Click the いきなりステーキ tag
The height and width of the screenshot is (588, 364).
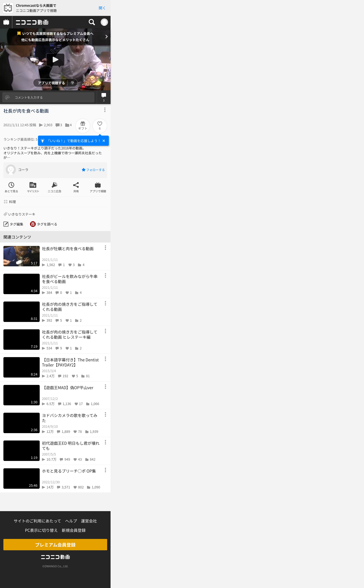tap(21, 214)
